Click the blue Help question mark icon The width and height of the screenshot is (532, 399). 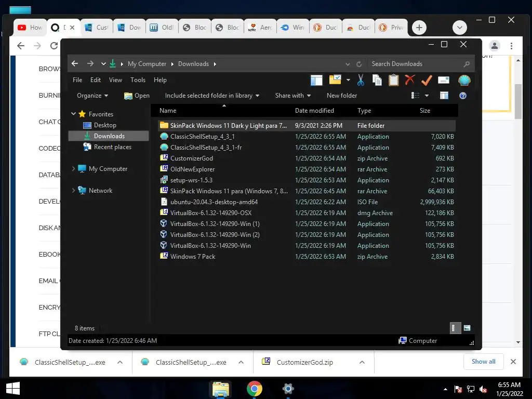(463, 96)
